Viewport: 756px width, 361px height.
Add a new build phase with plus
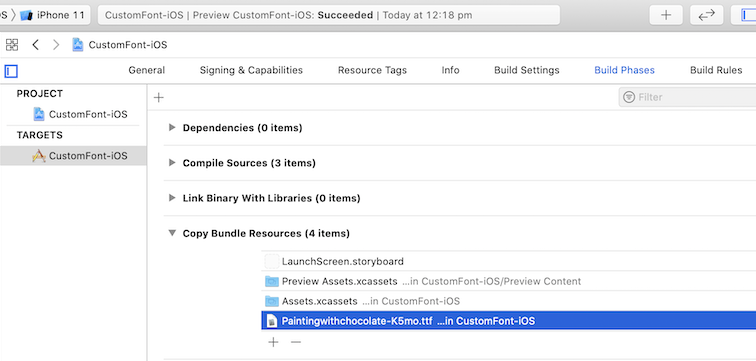[159, 97]
